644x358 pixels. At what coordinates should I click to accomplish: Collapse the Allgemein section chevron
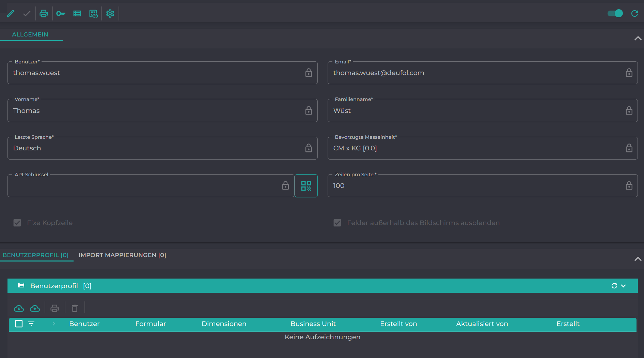coord(638,38)
